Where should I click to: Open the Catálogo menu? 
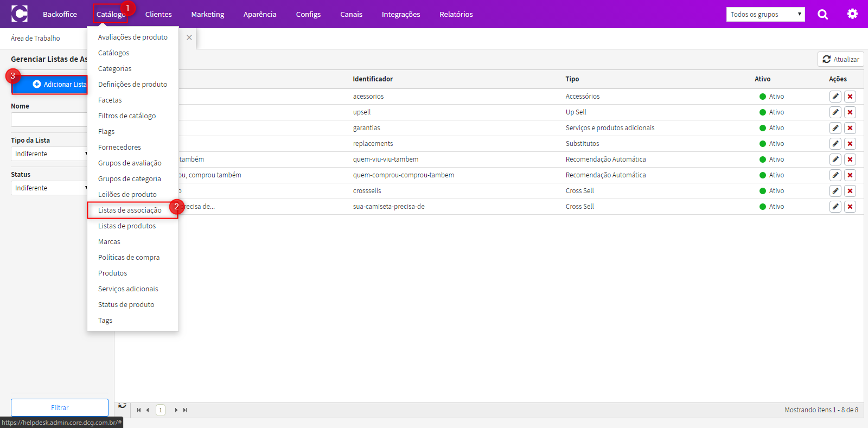pos(111,14)
